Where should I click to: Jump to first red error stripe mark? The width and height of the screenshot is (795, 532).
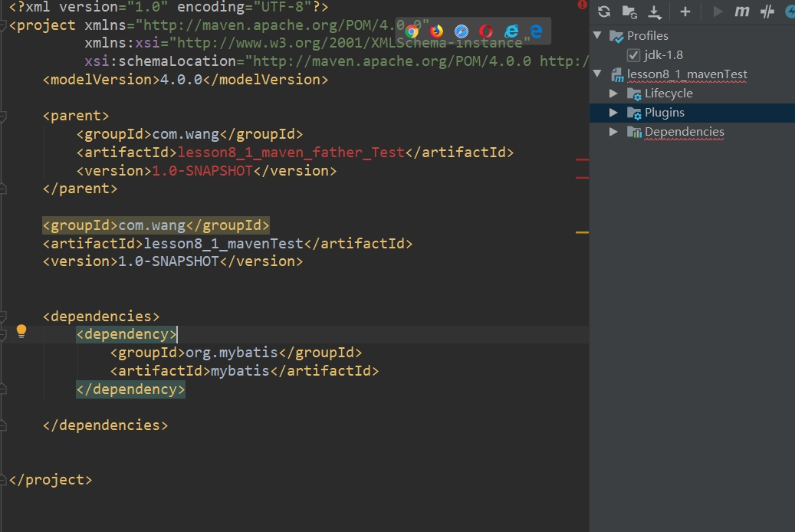click(x=582, y=159)
